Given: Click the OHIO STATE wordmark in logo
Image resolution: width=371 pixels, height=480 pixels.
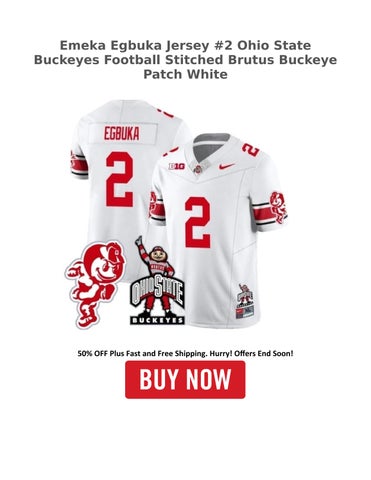Looking at the screenshot, I should tap(157, 290).
